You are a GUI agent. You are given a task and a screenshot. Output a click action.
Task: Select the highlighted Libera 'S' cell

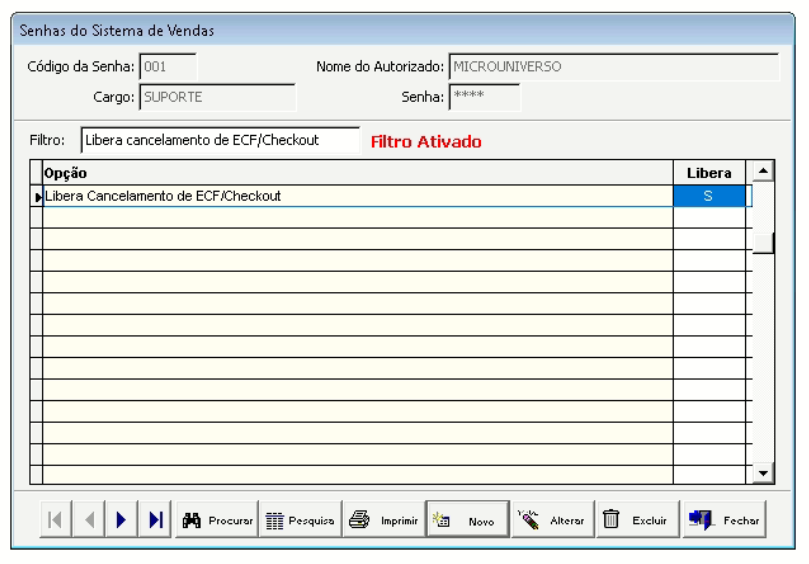(x=709, y=196)
